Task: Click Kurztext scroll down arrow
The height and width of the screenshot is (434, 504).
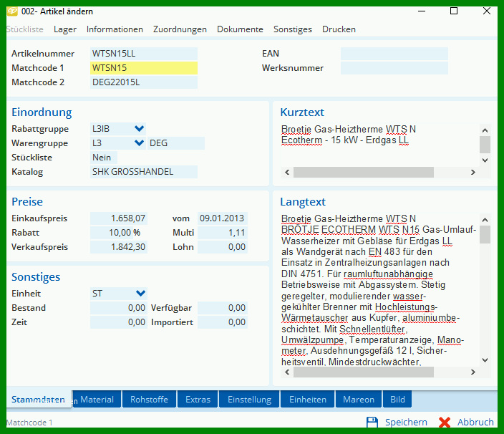Action: pos(485,160)
